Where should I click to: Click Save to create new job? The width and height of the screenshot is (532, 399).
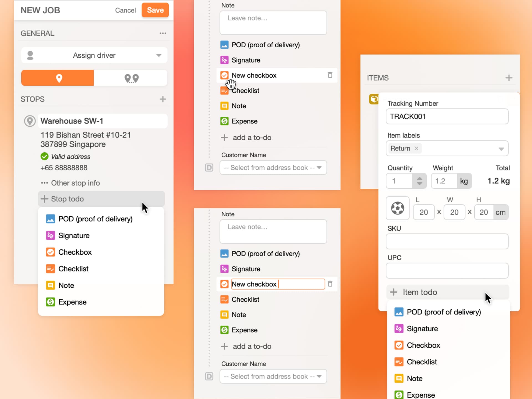click(155, 10)
